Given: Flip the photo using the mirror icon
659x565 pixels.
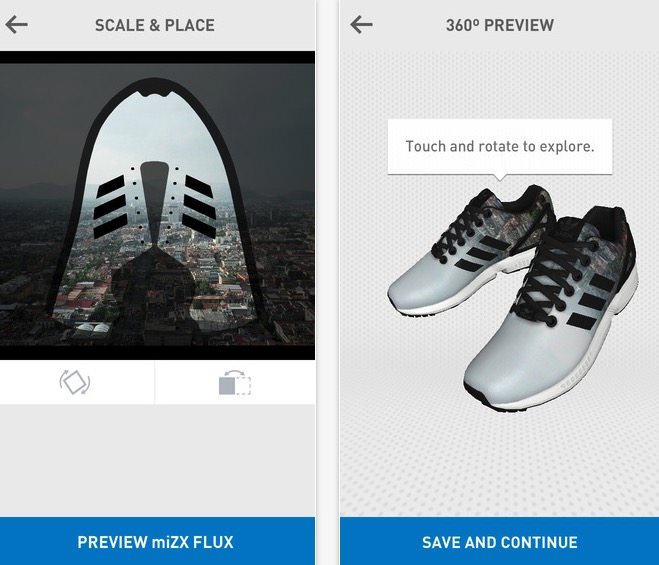Looking at the screenshot, I should (x=235, y=382).
